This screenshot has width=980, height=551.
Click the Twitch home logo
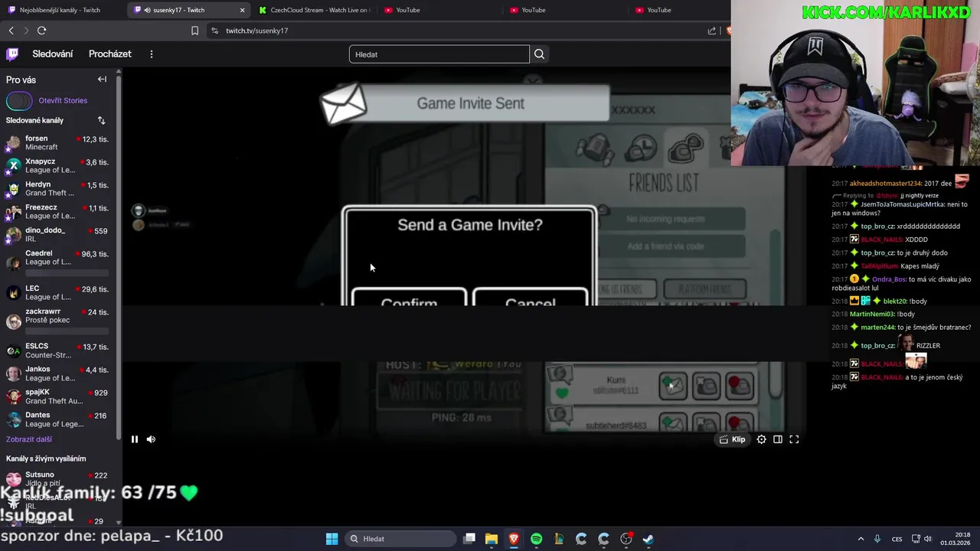tap(12, 54)
